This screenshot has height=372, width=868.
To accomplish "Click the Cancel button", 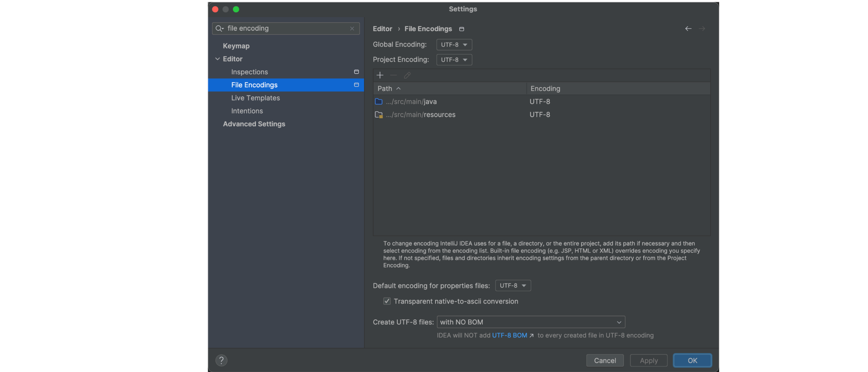I will click(605, 361).
